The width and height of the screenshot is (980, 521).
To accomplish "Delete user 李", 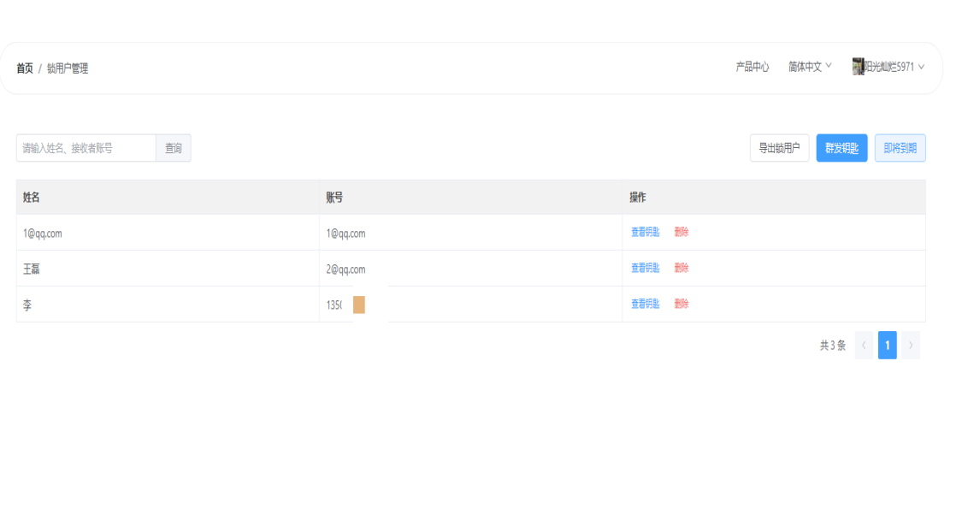I will 682,304.
